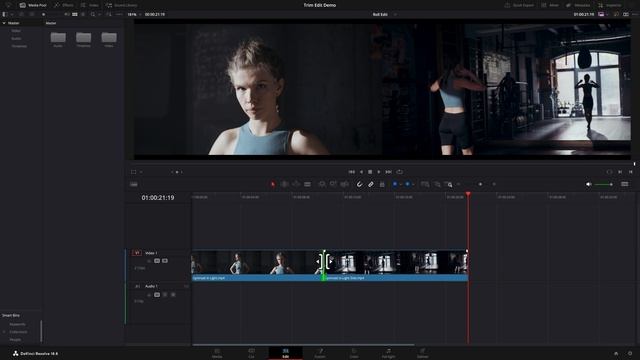Switch to the Fairlight page

click(x=388, y=353)
